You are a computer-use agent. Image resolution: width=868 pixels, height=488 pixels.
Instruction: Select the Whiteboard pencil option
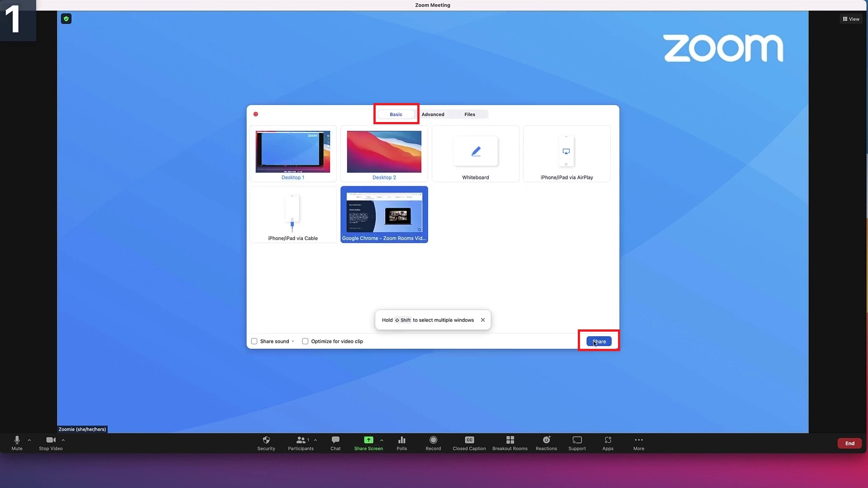[x=476, y=154]
